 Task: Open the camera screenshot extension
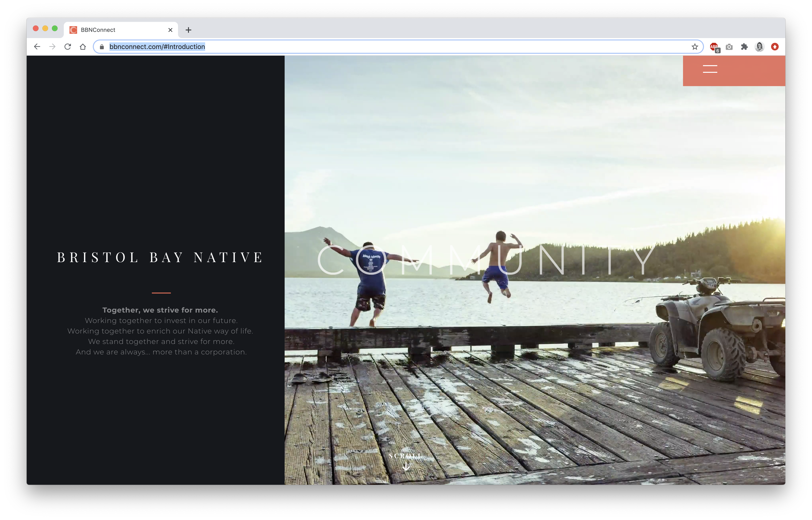click(729, 47)
